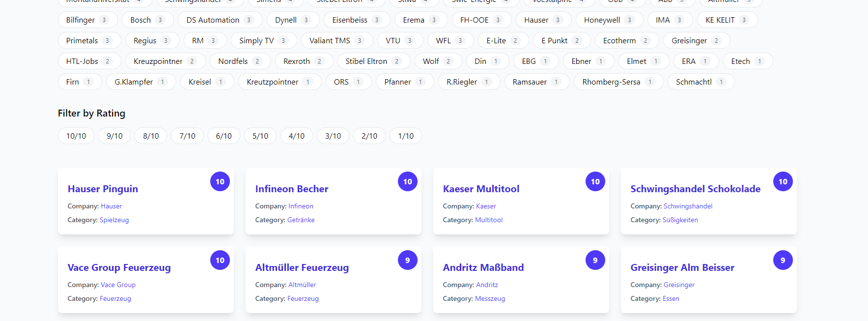Open Greisinger Alm Beisser item
This screenshot has width=868, height=321.
pos(682,268)
